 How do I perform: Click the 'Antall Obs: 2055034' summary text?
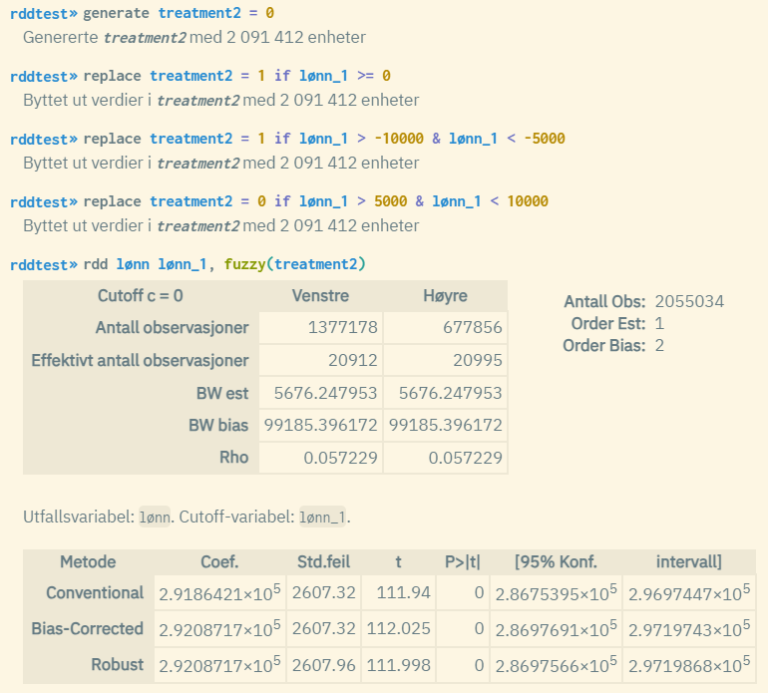pos(643,301)
